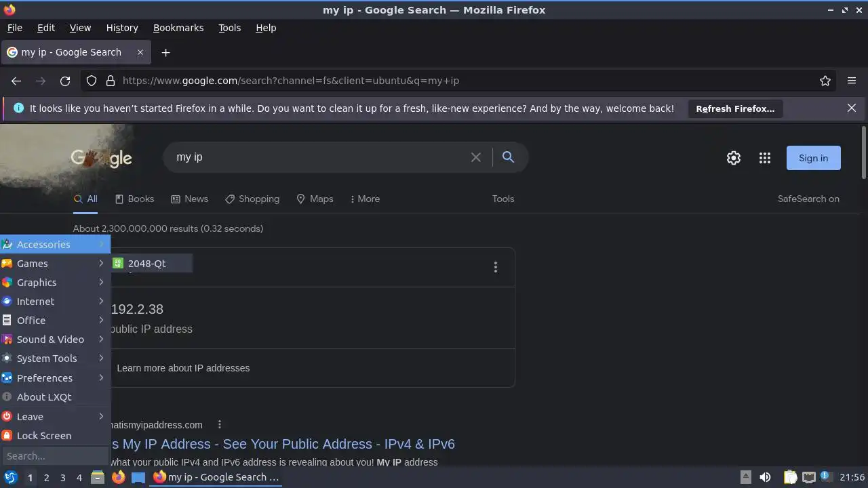
Task: Expand the Internet submenu
Action: point(55,302)
